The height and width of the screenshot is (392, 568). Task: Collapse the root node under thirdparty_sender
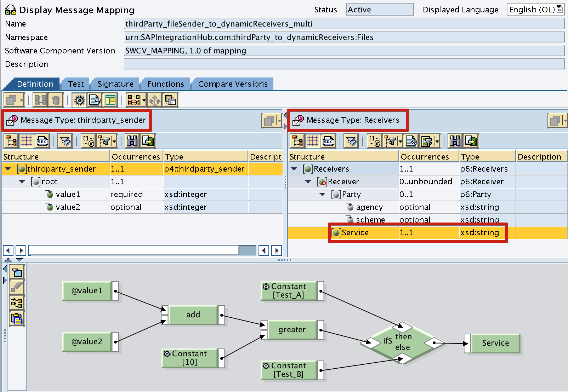(x=22, y=181)
